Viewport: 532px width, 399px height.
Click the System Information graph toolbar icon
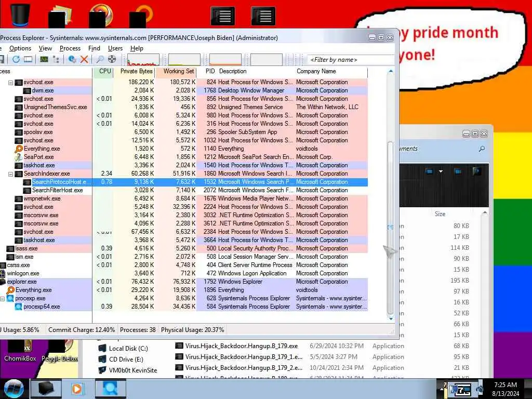click(x=44, y=59)
